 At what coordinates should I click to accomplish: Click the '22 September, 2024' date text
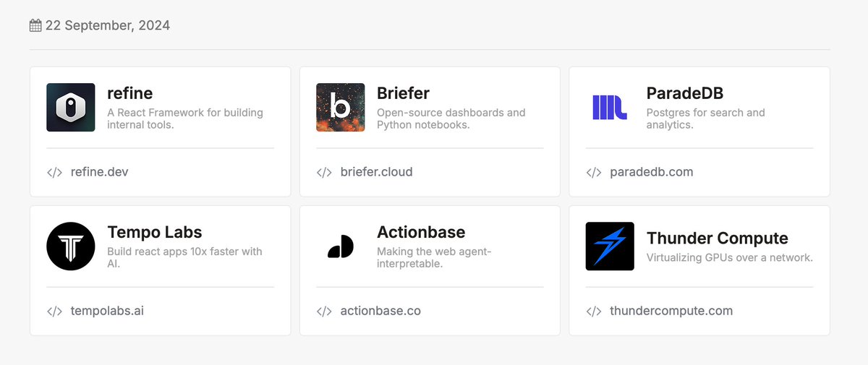(x=108, y=25)
